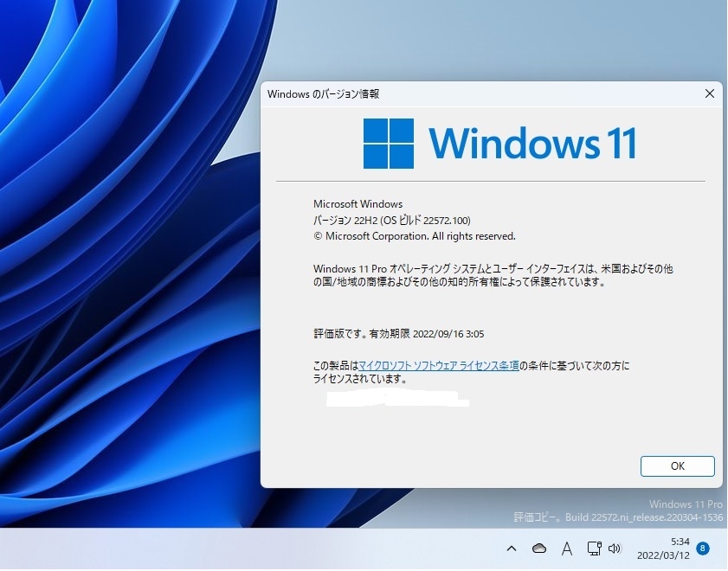The width and height of the screenshot is (728, 571).
Task: Close the Windows のバージョン情報 dialog
Action: pyautogui.click(x=710, y=93)
